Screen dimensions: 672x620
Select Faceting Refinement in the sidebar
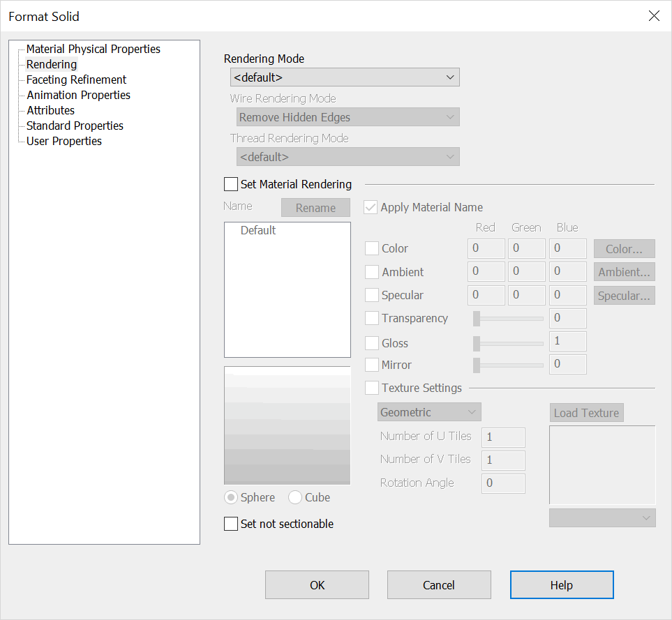pos(75,80)
